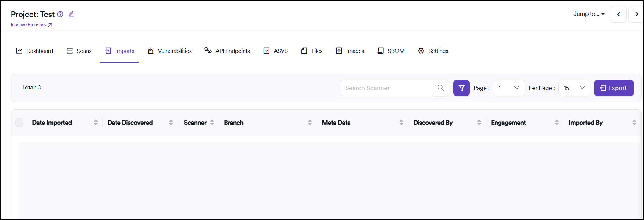This screenshot has height=220, width=644.
Task: Expand the Jump to... dropdown
Action: click(x=589, y=14)
